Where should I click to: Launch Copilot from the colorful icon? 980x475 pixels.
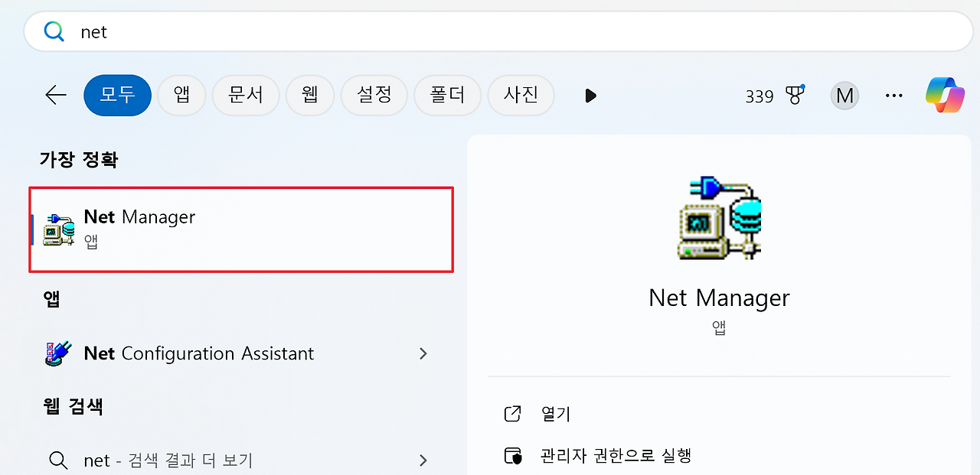(945, 95)
